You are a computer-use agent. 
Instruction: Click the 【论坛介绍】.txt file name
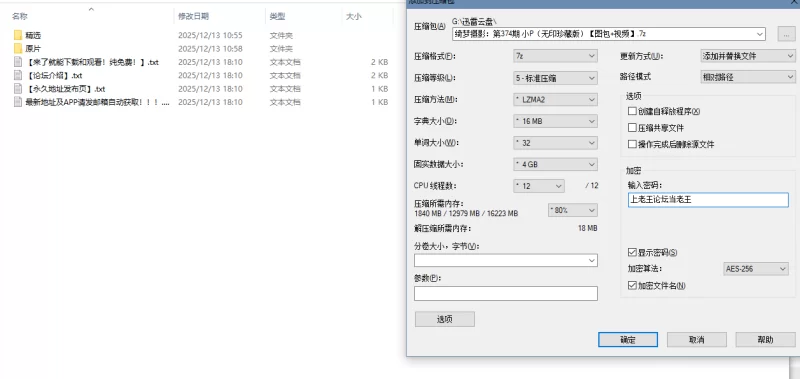[x=54, y=75]
